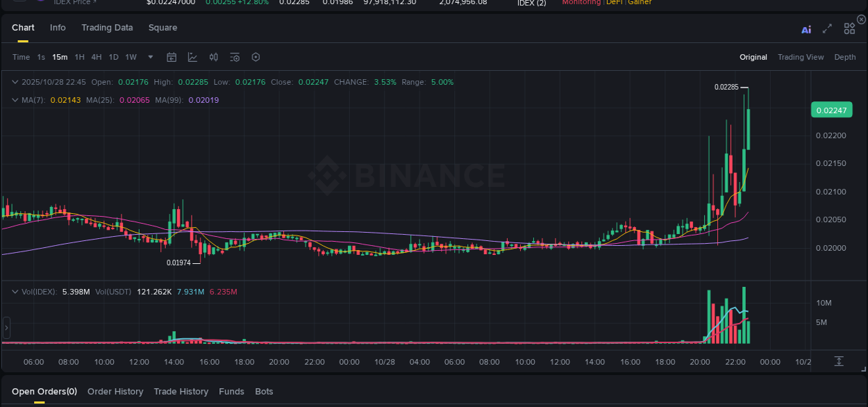
Task: Click the Ai assistant icon
Action: [x=806, y=28]
